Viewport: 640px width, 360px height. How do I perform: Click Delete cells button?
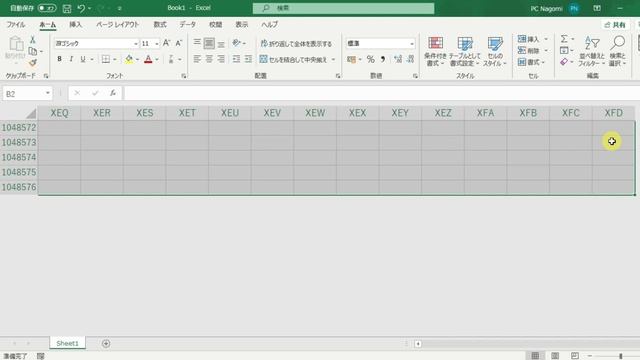click(x=533, y=51)
